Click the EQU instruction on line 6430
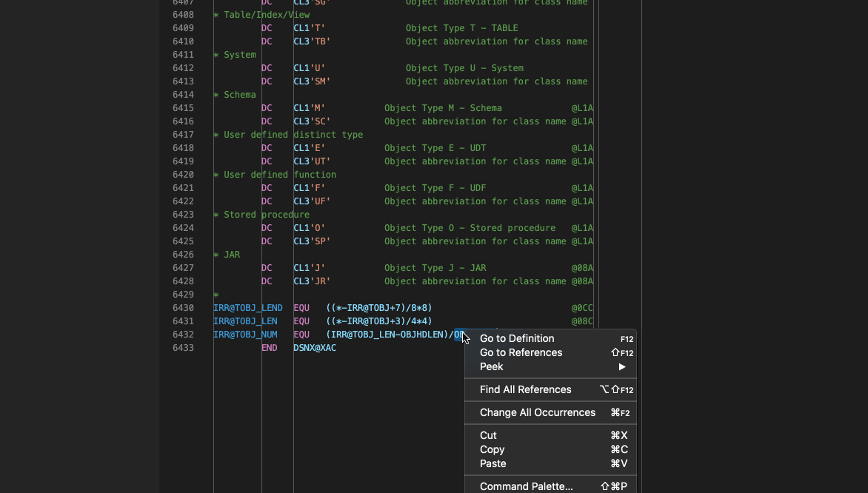 pyautogui.click(x=301, y=308)
